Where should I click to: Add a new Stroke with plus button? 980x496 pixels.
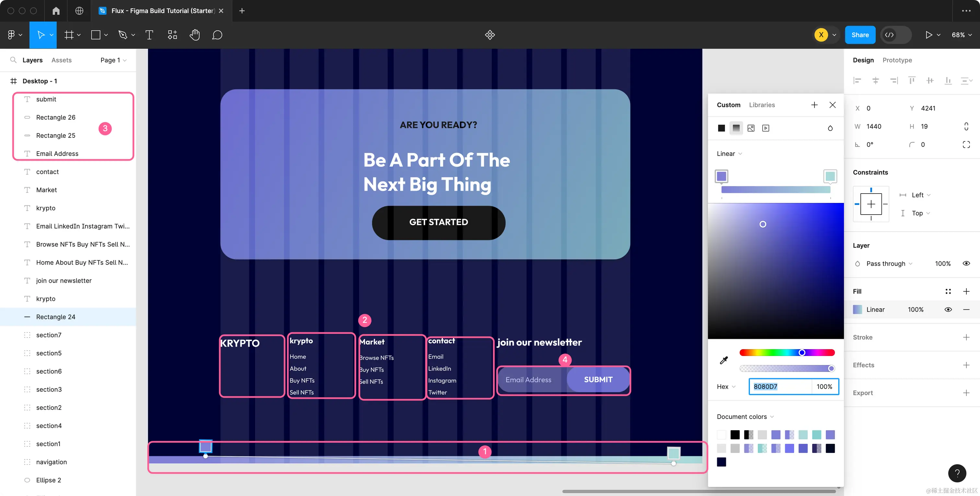pos(966,337)
